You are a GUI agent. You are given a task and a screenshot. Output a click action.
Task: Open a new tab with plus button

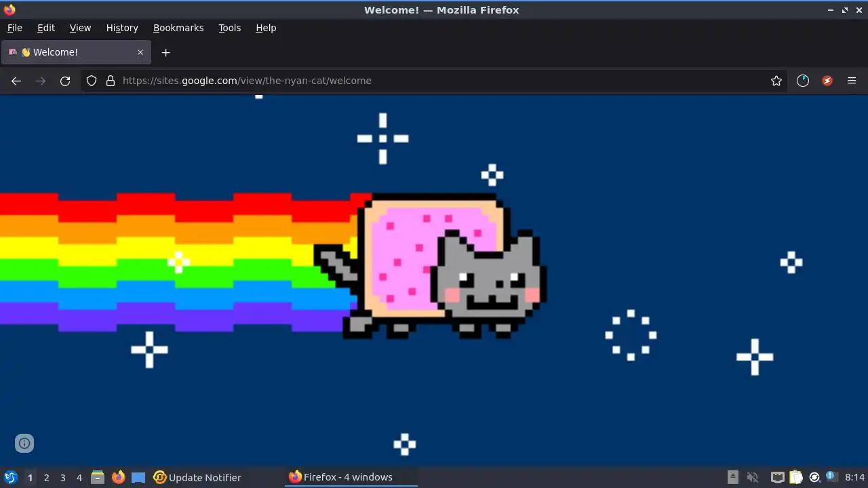(x=165, y=52)
